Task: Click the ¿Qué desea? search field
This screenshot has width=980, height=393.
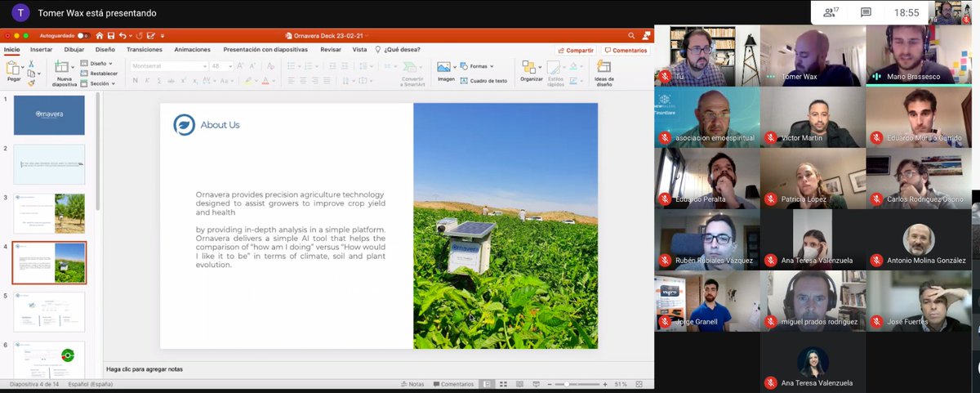Action: (x=399, y=49)
